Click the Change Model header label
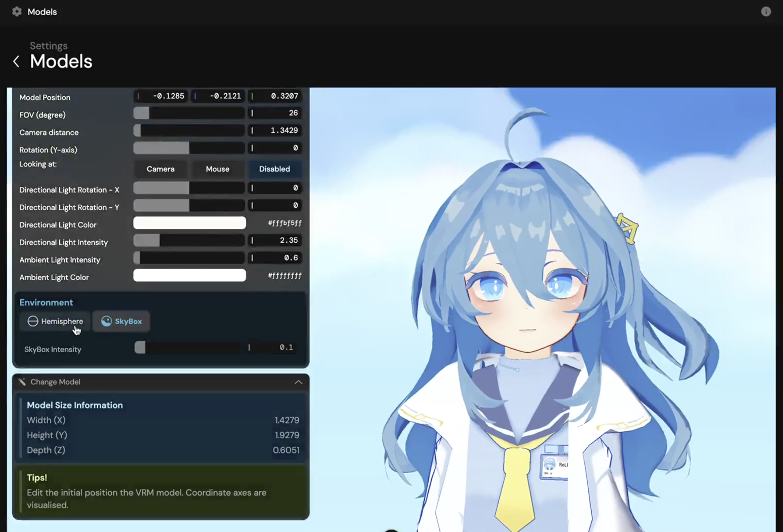This screenshot has width=783, height=532. coord(55,382)
